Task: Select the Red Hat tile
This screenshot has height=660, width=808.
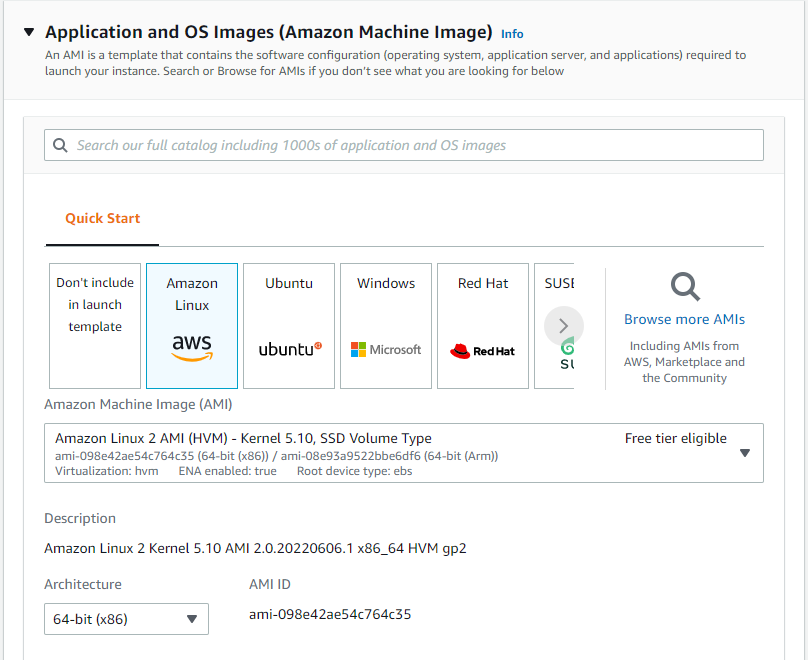Action: click(483, 326)
